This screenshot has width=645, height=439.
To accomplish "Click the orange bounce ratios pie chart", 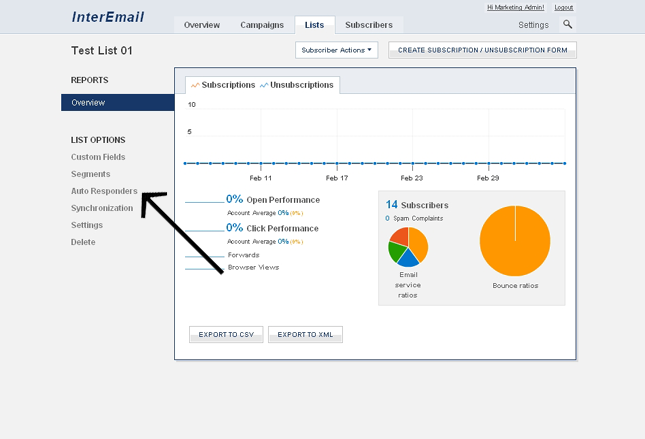I will 515,241.
